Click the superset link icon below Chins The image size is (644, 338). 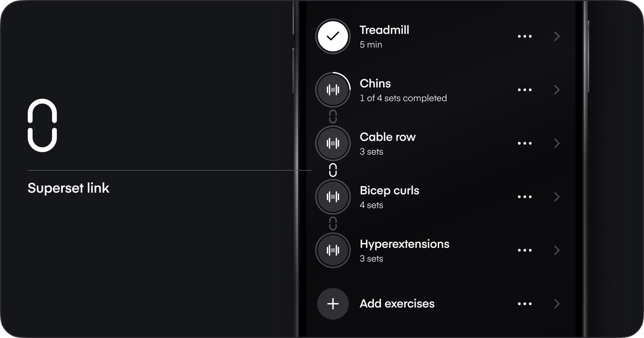point(333,116)
